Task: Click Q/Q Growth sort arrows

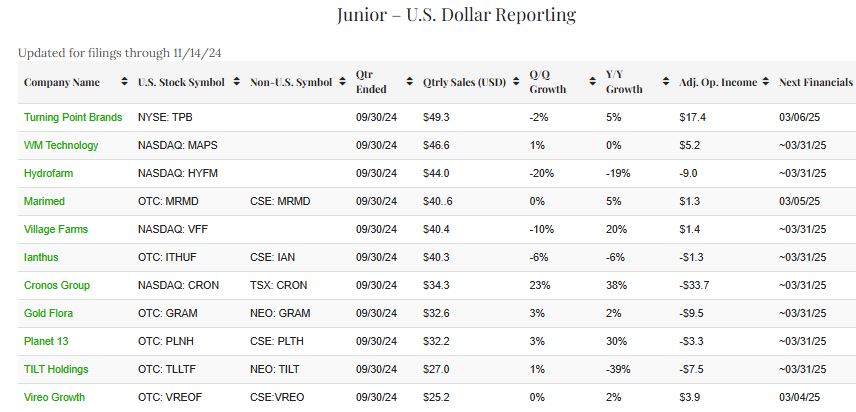Action: coord(592,81)
